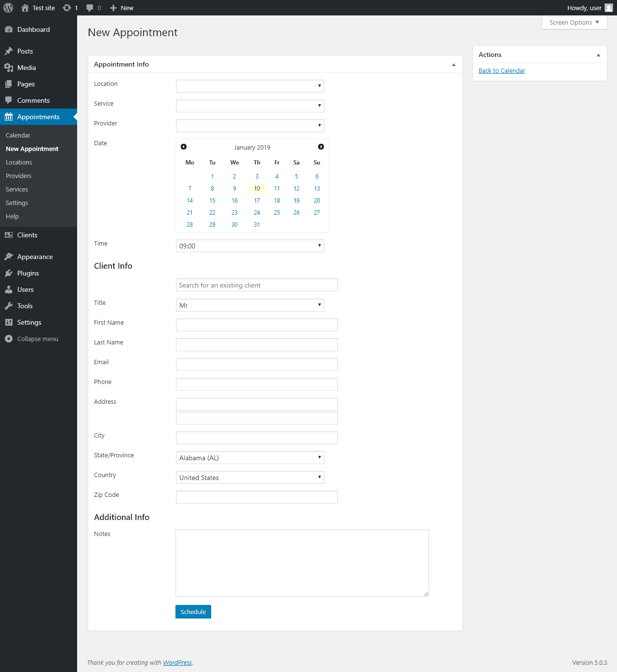Viewport: 617px width, 672px height.
Task: Expand the Screen Options dropdown
Action: [x=574, y=22]
